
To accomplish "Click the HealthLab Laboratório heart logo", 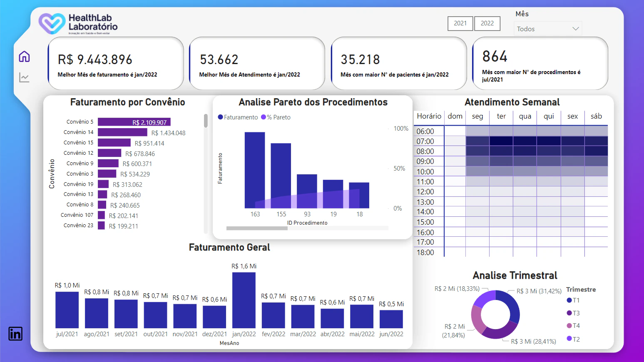I will click(52, 24).
